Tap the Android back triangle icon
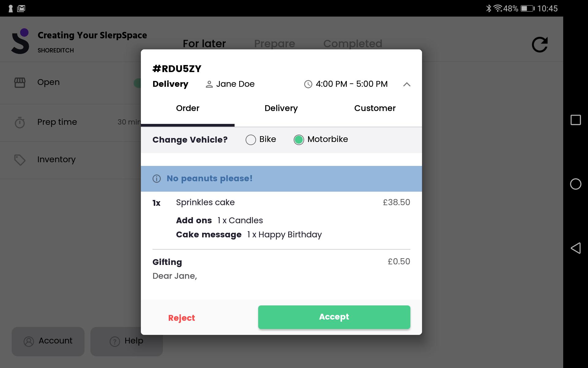The width and height of the screenshot is (588, 368). click(575, 248)
